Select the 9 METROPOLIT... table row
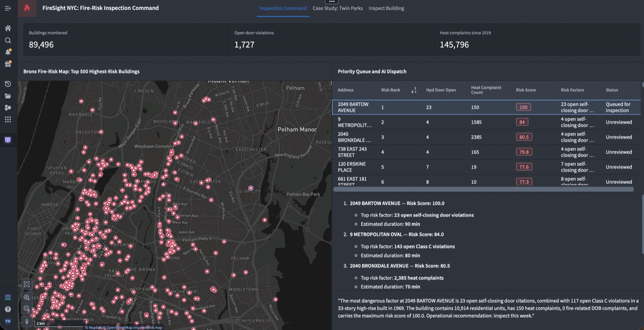 pyautogui.click(x=486, y=122)
